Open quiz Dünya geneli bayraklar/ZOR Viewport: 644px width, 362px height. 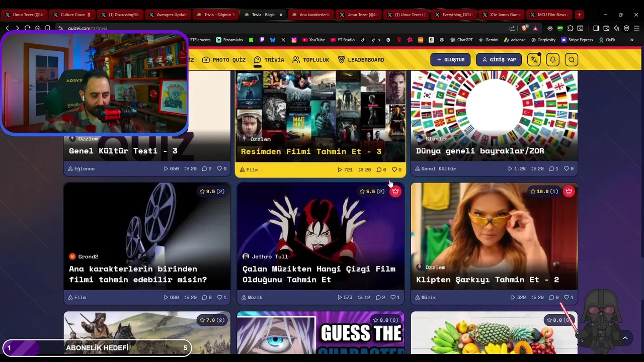point(480,151)
